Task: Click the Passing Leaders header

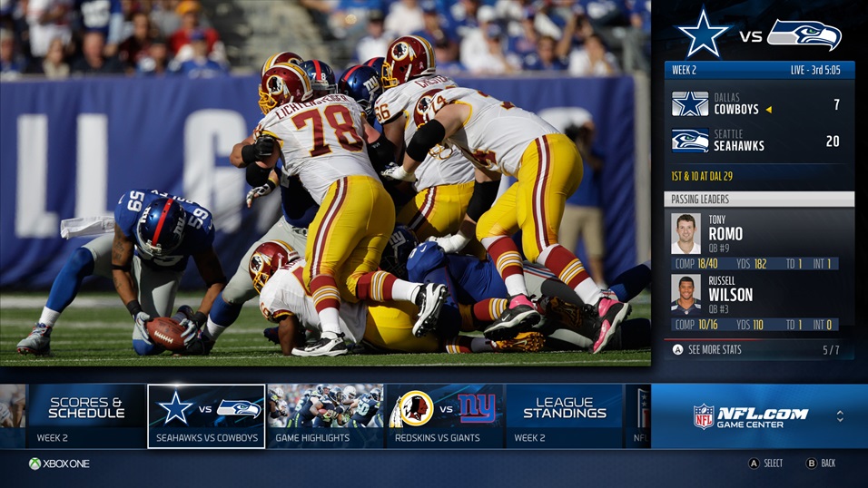Action: [759, 200]
